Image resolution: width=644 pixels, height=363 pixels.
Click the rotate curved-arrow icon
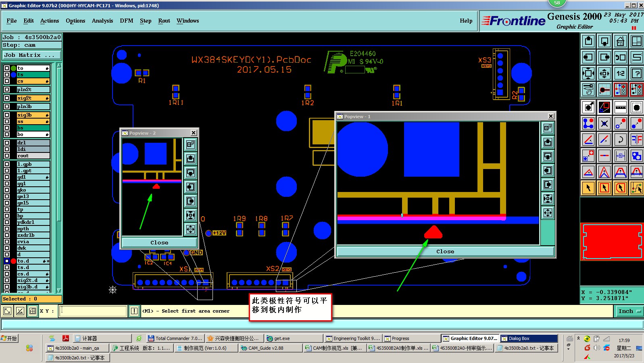pos(621,140)
